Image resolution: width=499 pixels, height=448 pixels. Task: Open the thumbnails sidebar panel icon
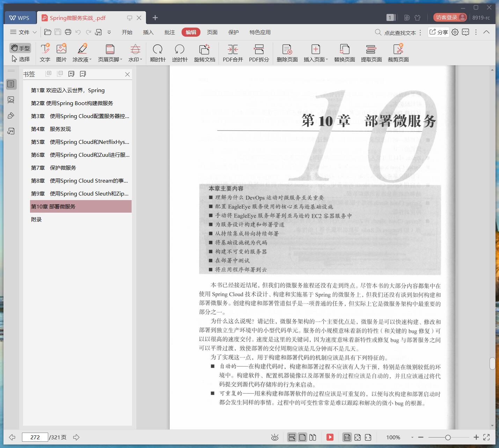point(11,100)
